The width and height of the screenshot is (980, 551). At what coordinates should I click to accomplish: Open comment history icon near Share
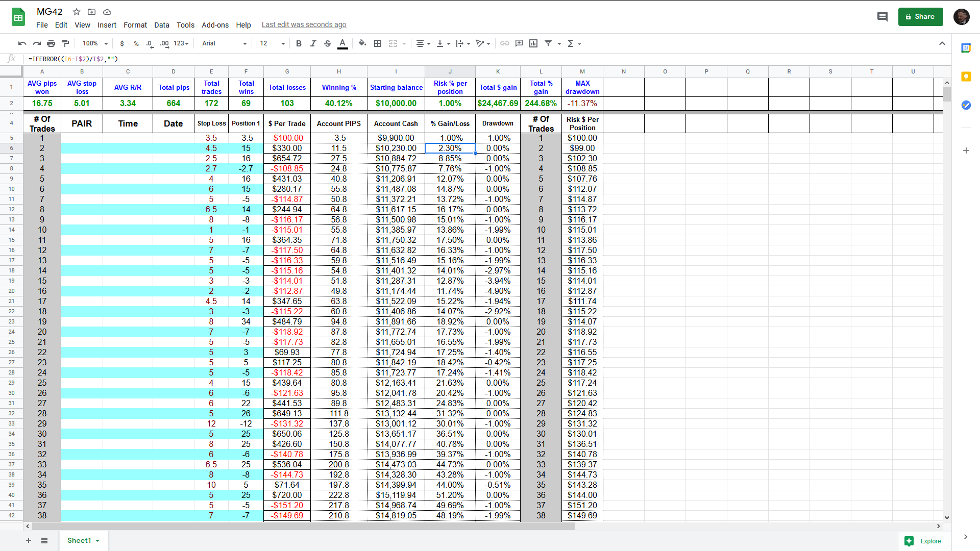[882, 17]
